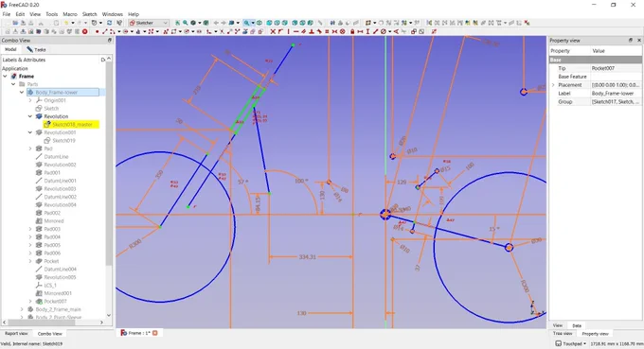The width and height of the screenshot is (644, 349).
Task: Close the Property view panel
Action: (638, 40)
